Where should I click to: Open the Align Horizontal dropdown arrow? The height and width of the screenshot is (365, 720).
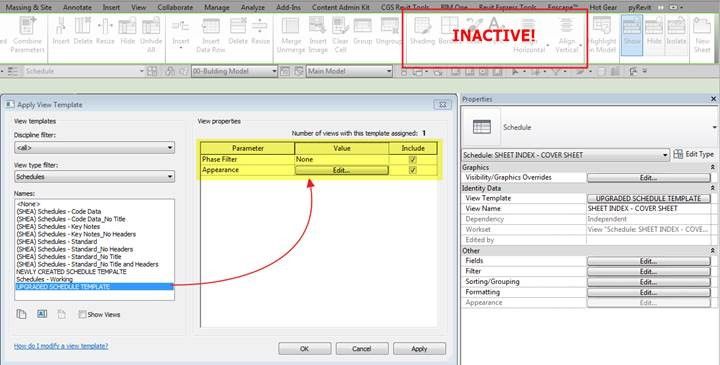[x=547, y=46]
